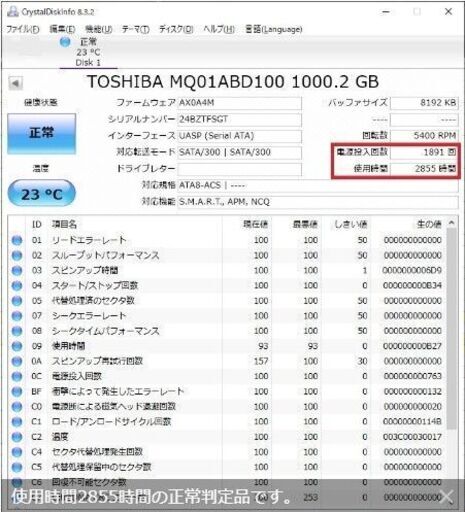Click the vertical scrollbar thumb of the list
The image size is (465, 512).
pos(451,329)
